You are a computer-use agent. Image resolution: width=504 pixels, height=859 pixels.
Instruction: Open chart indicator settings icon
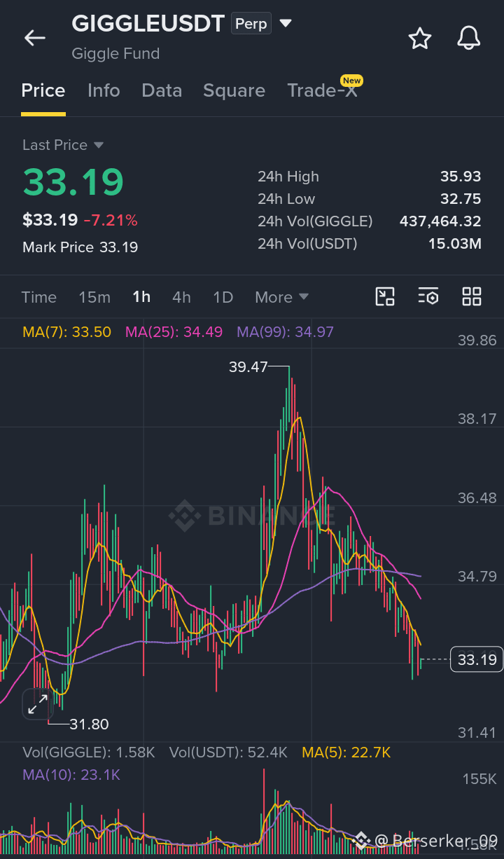pyautogui.click(x=428, y=296)
